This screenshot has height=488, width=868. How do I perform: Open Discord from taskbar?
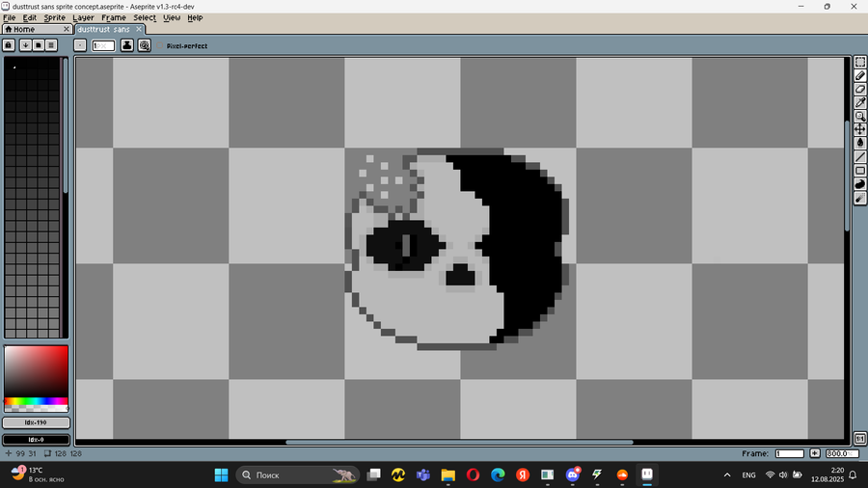572,474
